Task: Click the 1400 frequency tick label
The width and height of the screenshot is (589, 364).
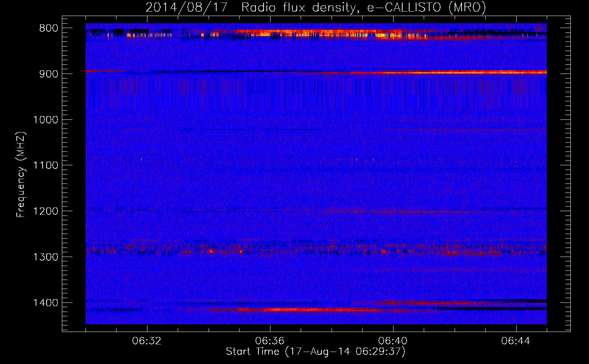Action: (x=46, y=303)
